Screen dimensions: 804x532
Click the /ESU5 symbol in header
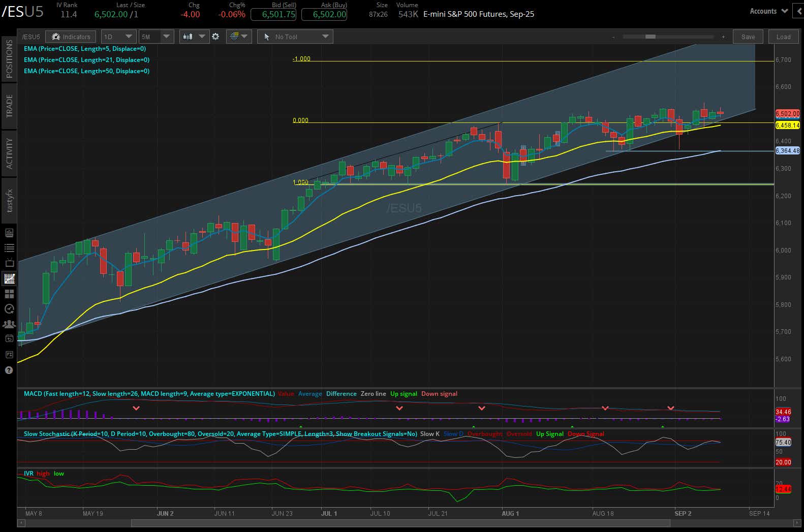tap(23, 11)
